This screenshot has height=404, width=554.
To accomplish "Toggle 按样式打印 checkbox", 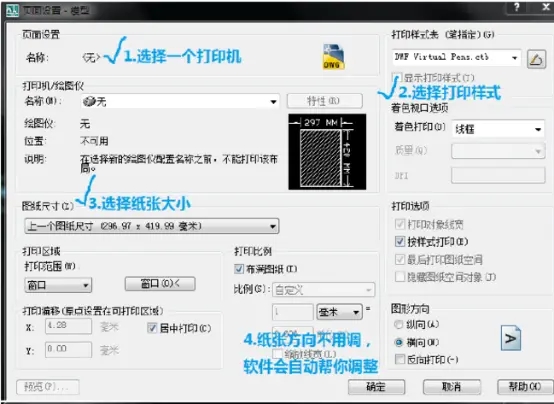I will [x=400, y=242].
